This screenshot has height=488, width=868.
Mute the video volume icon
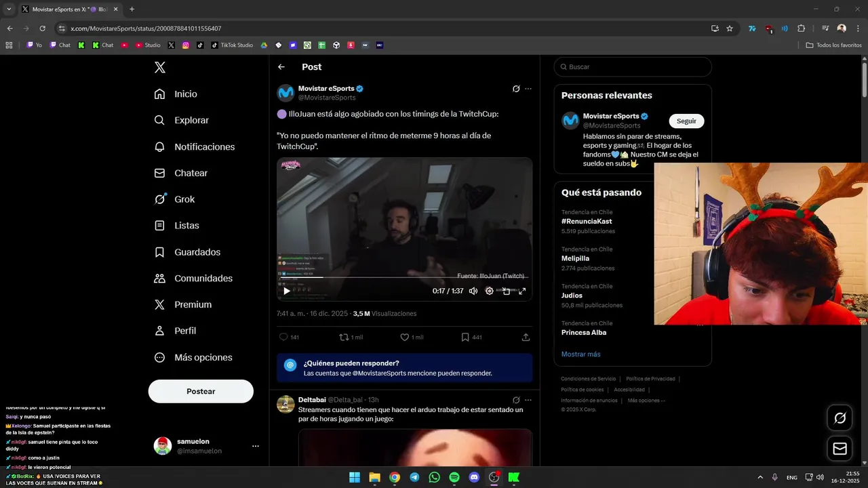tap(473, 291)
